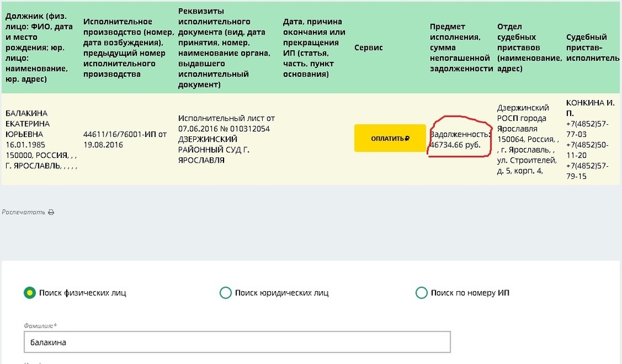Click the Сервис column header

(x=369, y=47)
